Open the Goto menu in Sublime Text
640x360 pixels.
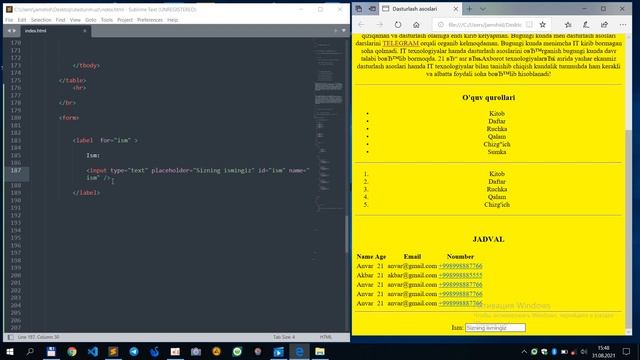91,20
